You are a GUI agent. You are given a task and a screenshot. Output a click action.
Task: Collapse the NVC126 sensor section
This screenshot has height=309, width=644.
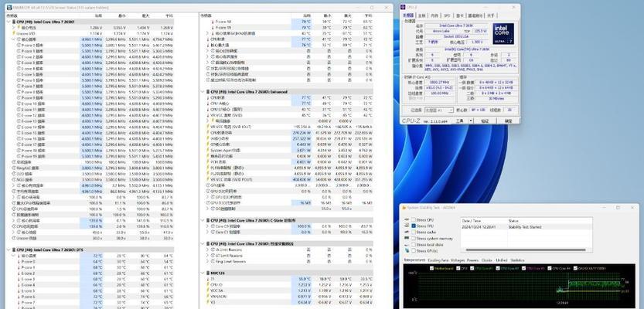(203, 273)
